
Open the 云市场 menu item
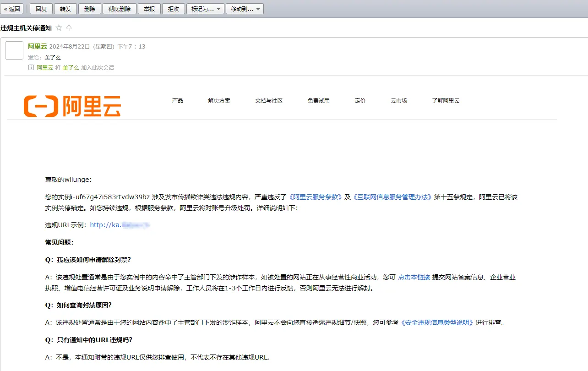[399, 100]
